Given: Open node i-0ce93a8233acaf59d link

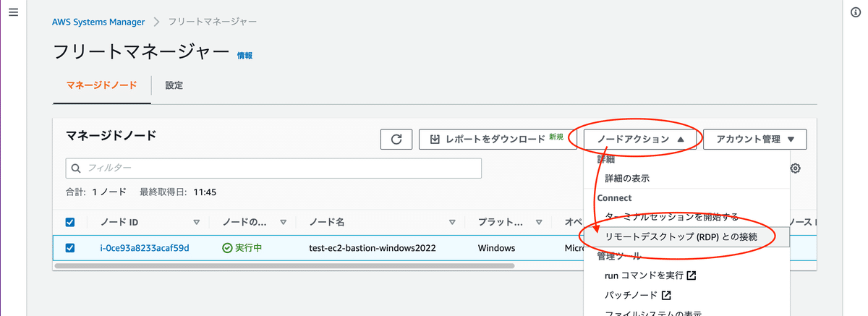Looking at the screenshot, I should click(x=145, y=248).
